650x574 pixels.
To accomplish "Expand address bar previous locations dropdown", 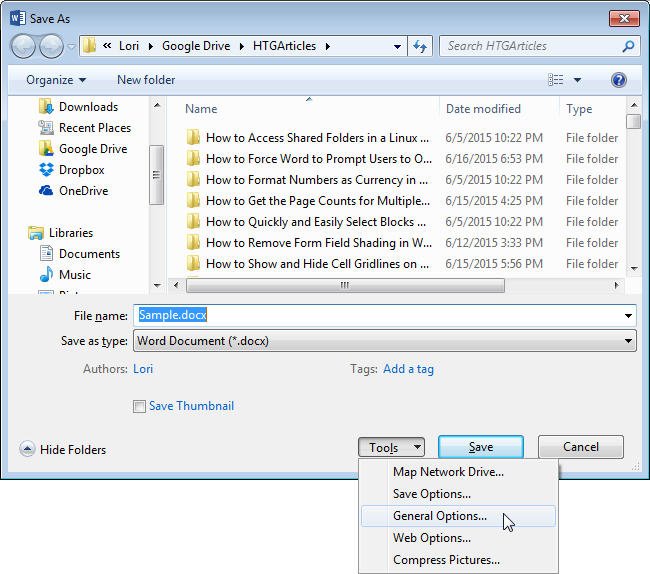I will click(x=397, y=46).
